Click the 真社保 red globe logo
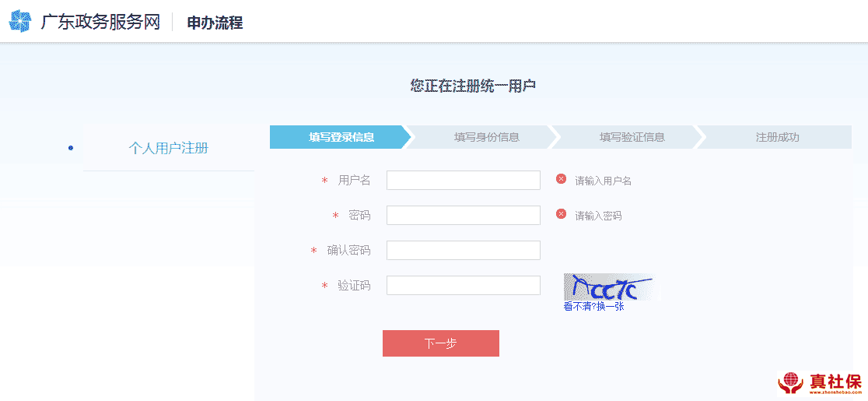 792,382
